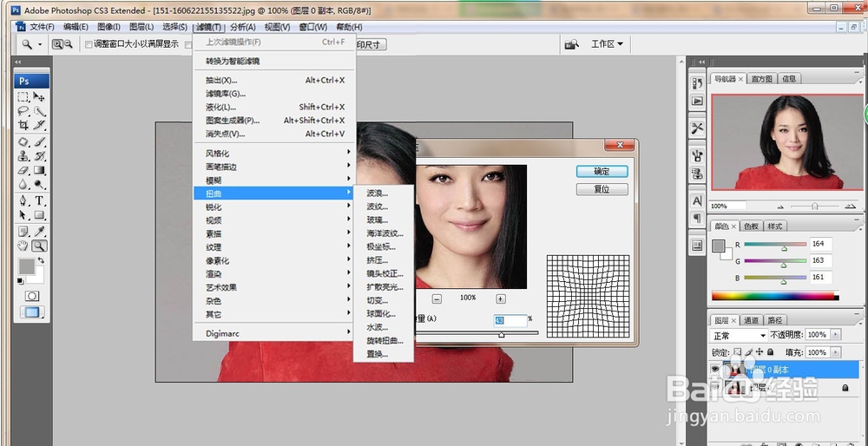This screenshot has width=868, height=446.
Task: Open the Character panel icon in dock
Action: (697, 200)
